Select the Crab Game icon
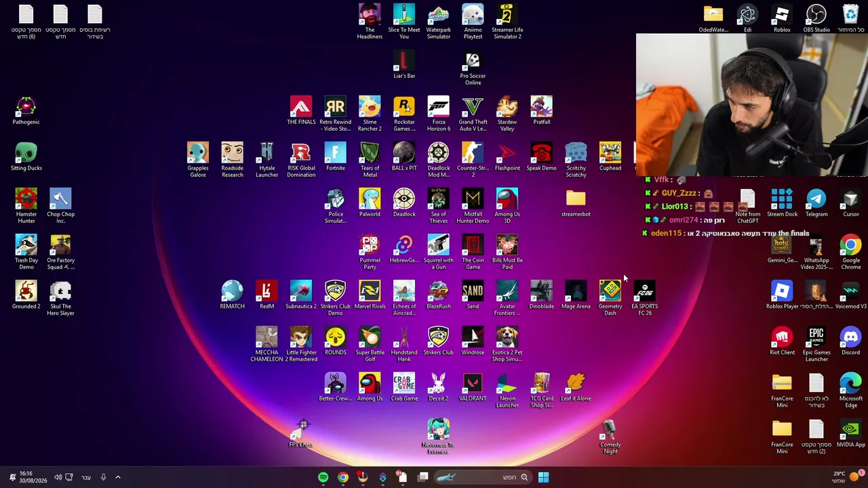 click(x=404, y=388)
